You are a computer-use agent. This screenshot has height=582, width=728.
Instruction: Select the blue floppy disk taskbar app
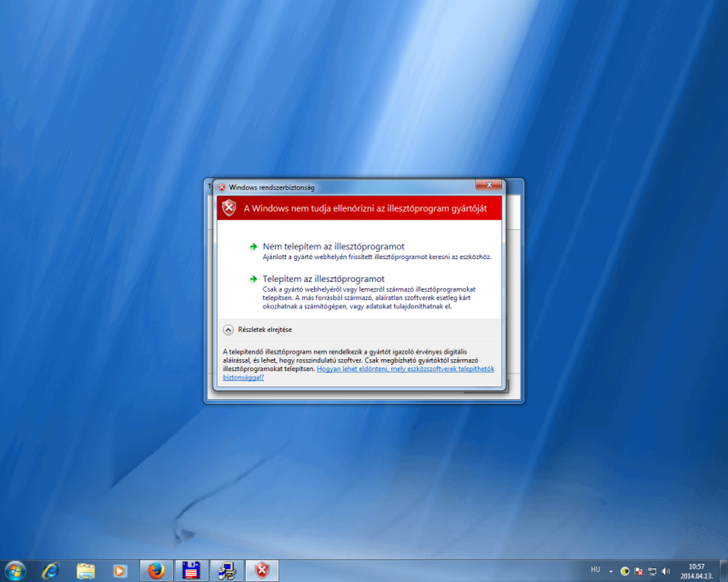pyautogui.click(x=191, y=571)
